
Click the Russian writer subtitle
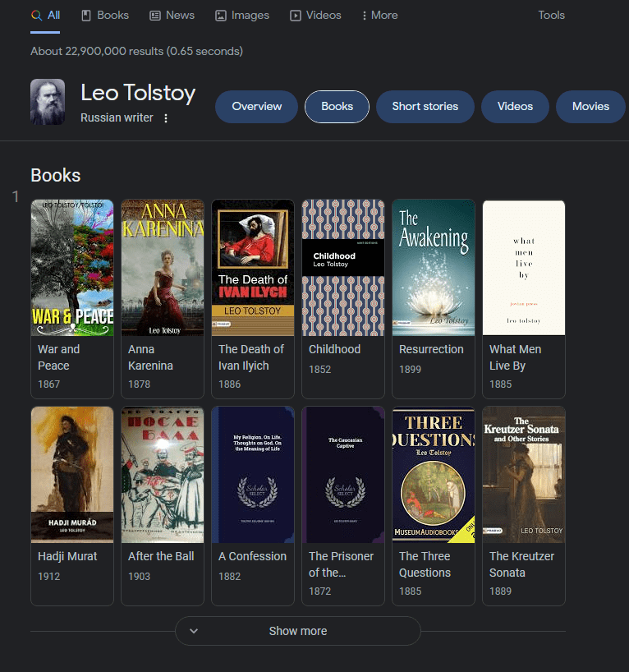(117, 117)
